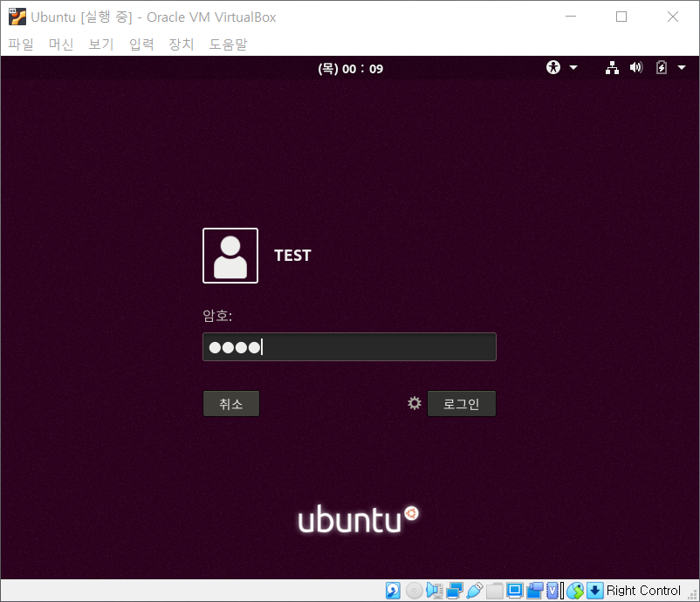Open the clock showing (목) 00:09

coord(351,69)
